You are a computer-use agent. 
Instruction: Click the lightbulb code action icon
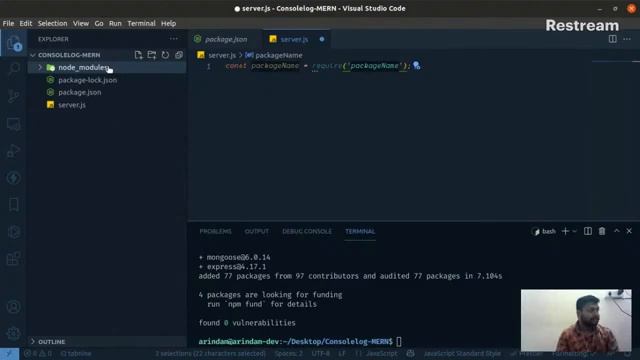(x=416, y=65)
